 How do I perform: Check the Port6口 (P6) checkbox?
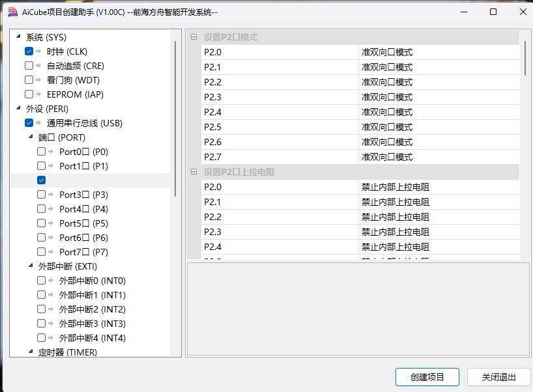tap(42, 237)
